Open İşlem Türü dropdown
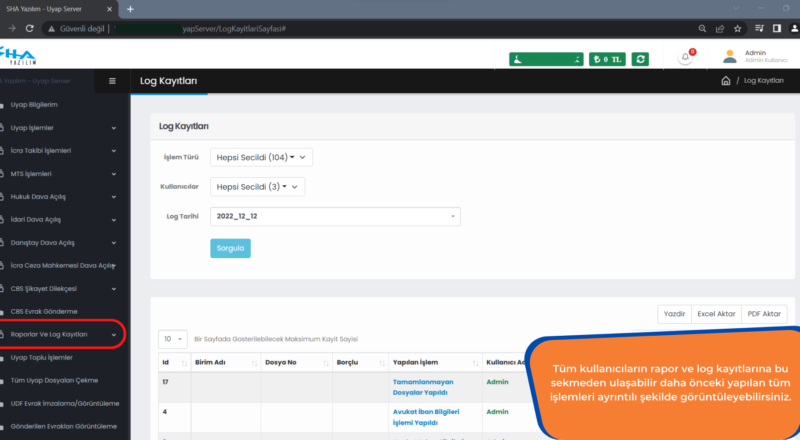The image size is (800, 440). pos(263,157)
